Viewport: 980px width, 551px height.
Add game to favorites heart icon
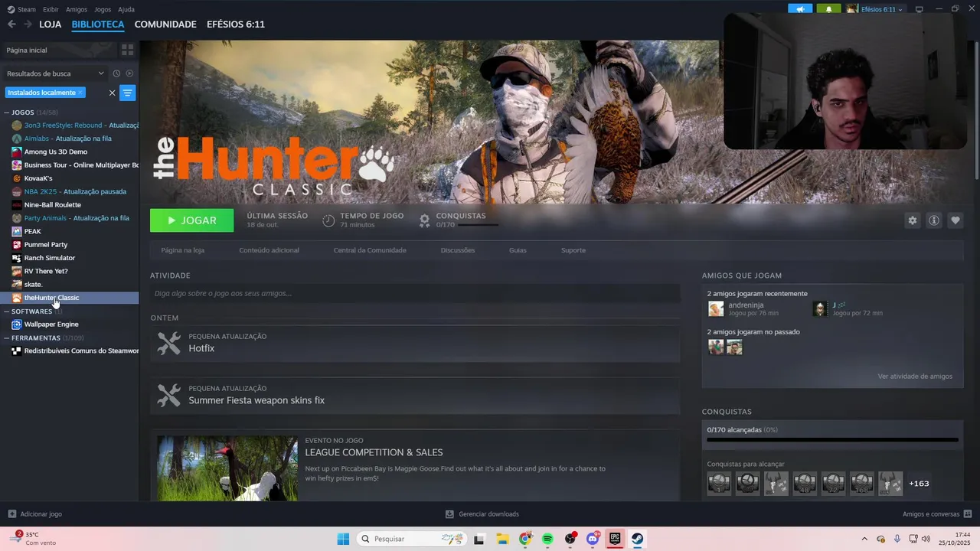click(x=955, y=220)
